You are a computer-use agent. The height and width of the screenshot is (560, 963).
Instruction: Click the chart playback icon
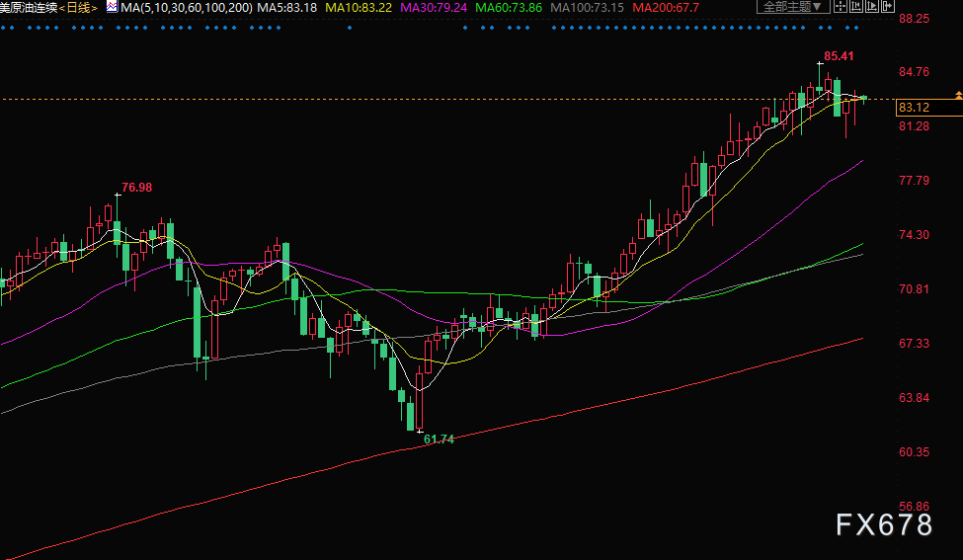872,6
